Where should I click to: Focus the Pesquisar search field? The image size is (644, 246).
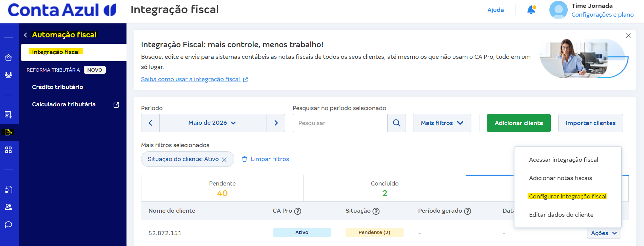[x=340, y=123]
